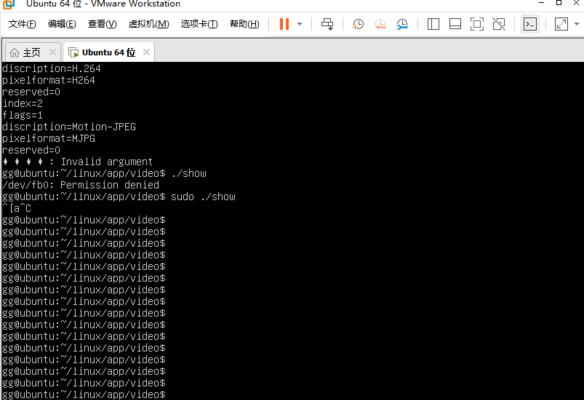Close the Ubuntu 64 位 tab
Viewport: 584px width, 400px height.
[x=146, y=52]
